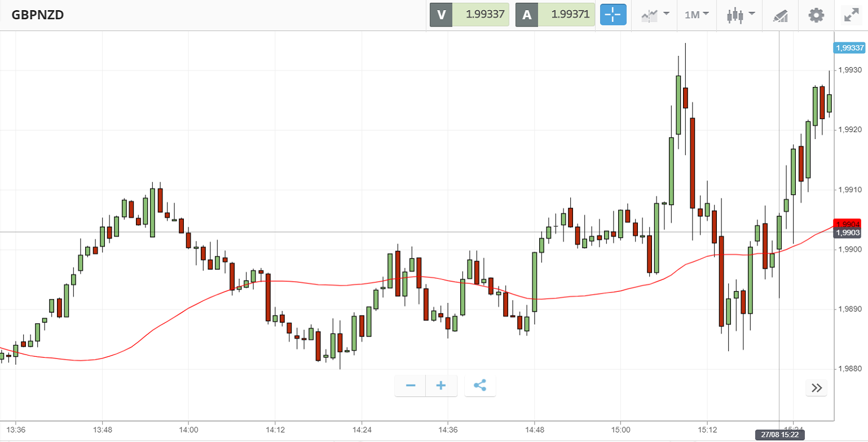Open chart settings gear icon
This screenshot has height=442, width=868.
tap(816, 15)
